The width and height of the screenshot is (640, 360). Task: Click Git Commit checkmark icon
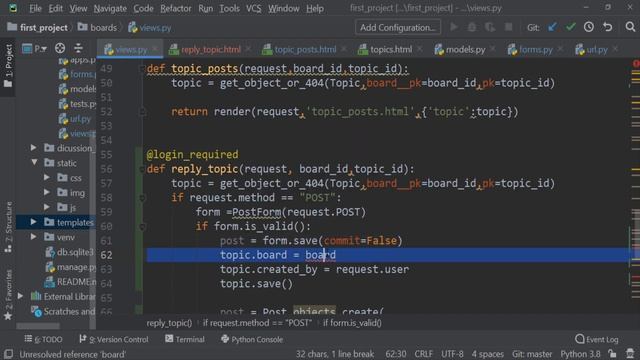coord(571,27)
